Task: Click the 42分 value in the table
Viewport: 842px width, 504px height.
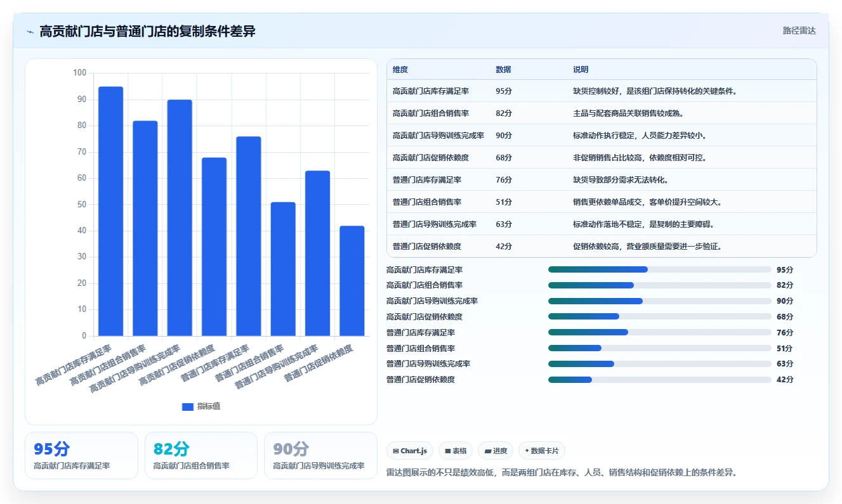Action: (x=504, y=247)
